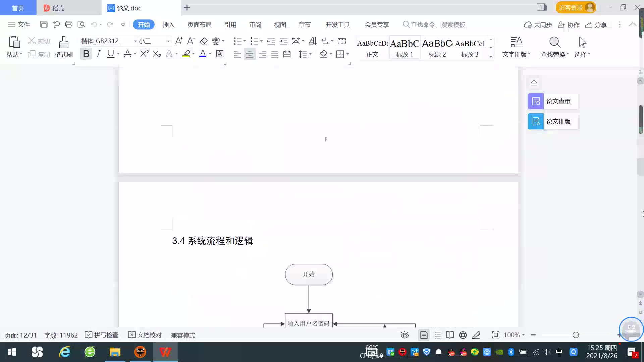The height and width of the screenshot is (362, 644).
Task: Click the clear formatting eraser icon
Action: click(x=204, y=41)
